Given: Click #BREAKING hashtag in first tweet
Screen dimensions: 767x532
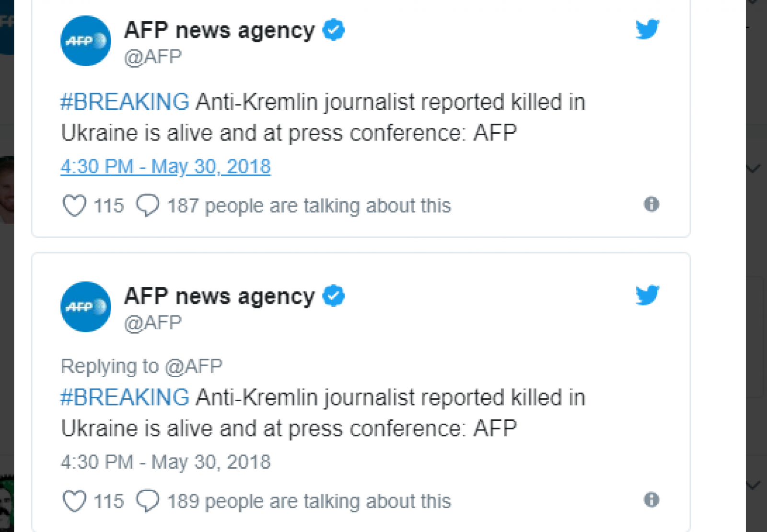Looking at the screenshot, I should [x=125, y=102].
